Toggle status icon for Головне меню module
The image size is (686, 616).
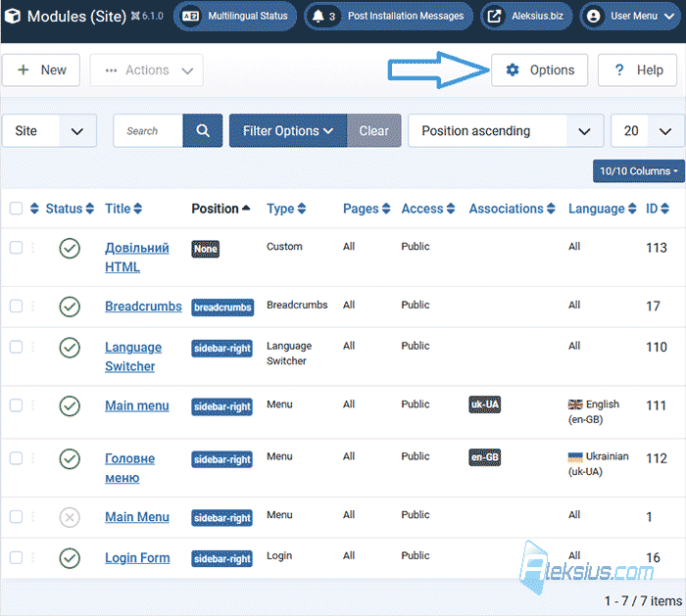tap(70, 459)
